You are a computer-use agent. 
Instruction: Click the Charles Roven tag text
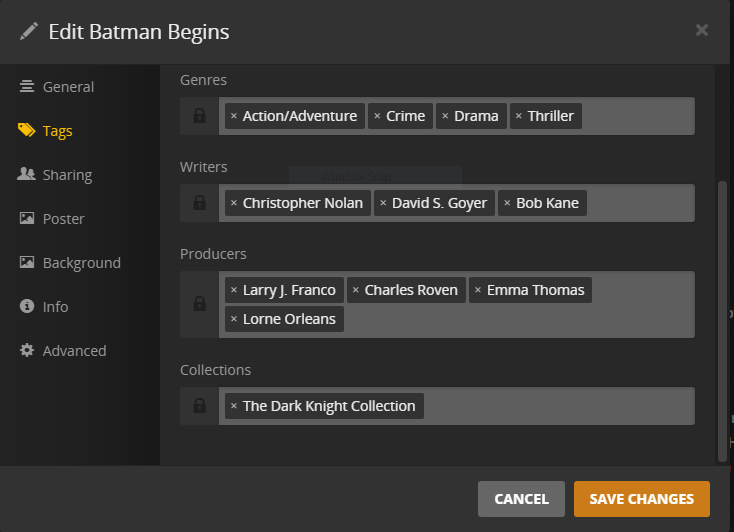411,290
